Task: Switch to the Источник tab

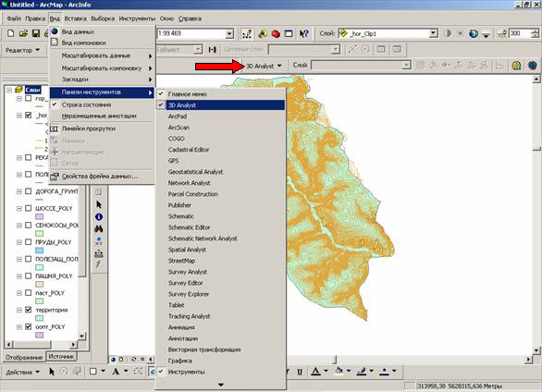Action: click(61, 357)
